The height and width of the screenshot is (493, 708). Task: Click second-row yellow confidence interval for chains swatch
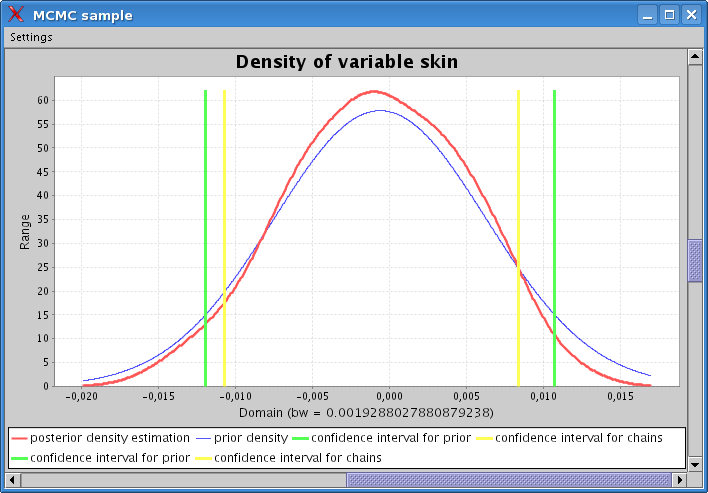(x=204, y=458)
